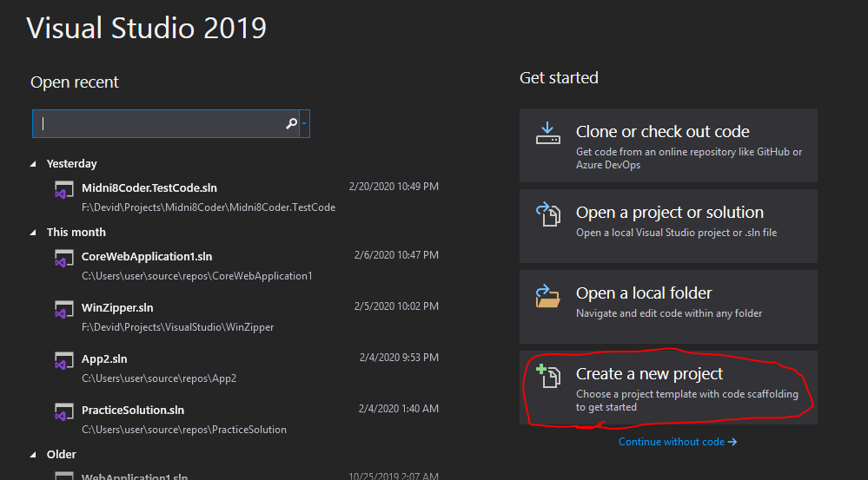Viewport: 868px width, 480px height.
Task: Click path F:\Devid\Projects\Midni8Coder\Midni8Coder.TestCode
Action: (209, 207)
